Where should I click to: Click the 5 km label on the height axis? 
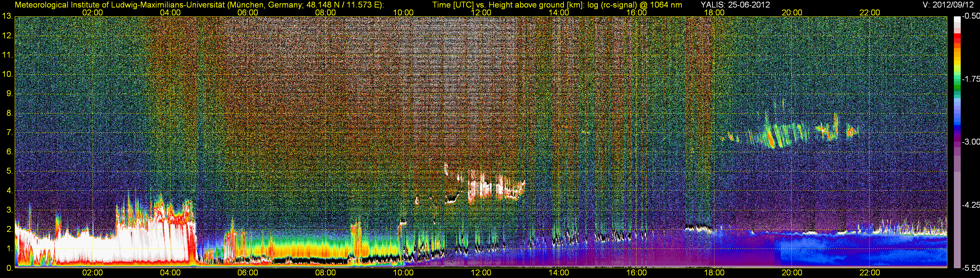9,171
